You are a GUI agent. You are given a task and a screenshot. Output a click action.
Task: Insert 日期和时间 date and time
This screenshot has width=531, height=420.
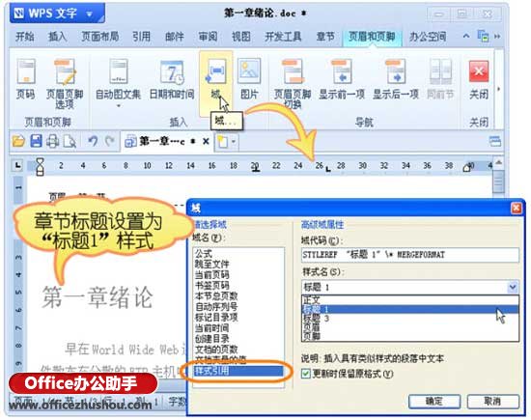[x=172, y=80]
